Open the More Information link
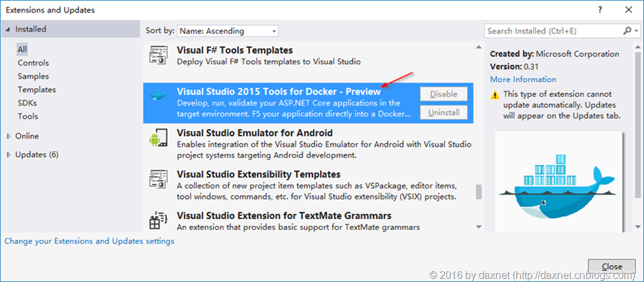Viewport: 644px width, 282px height. pos(523,80)
